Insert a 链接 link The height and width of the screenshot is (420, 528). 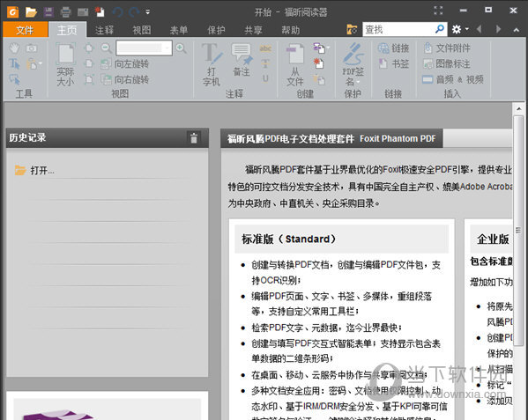[393, 48]
